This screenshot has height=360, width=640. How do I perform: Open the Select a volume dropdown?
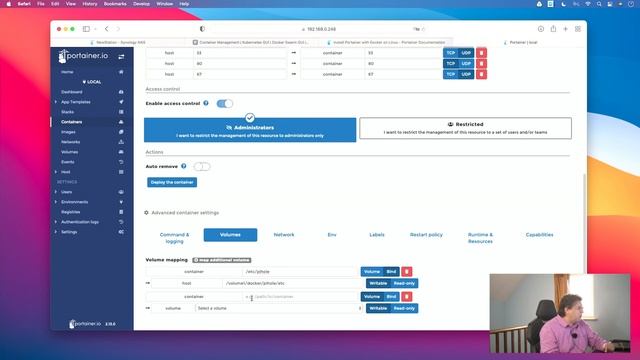(x=279, y=308)
